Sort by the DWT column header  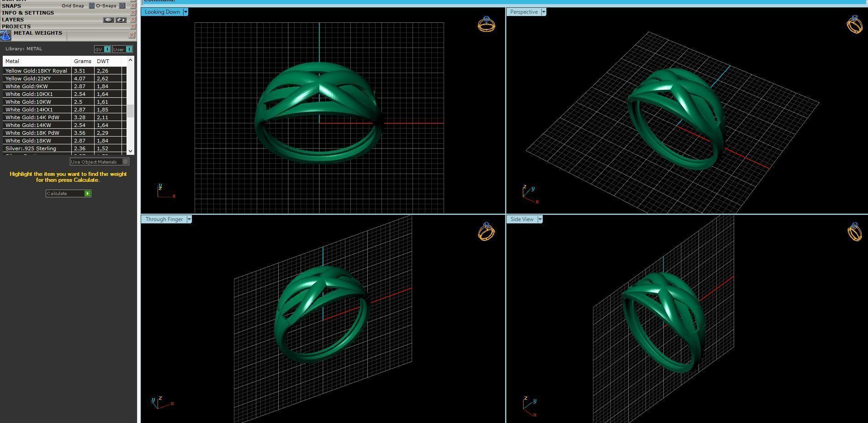tap(108, 61)
